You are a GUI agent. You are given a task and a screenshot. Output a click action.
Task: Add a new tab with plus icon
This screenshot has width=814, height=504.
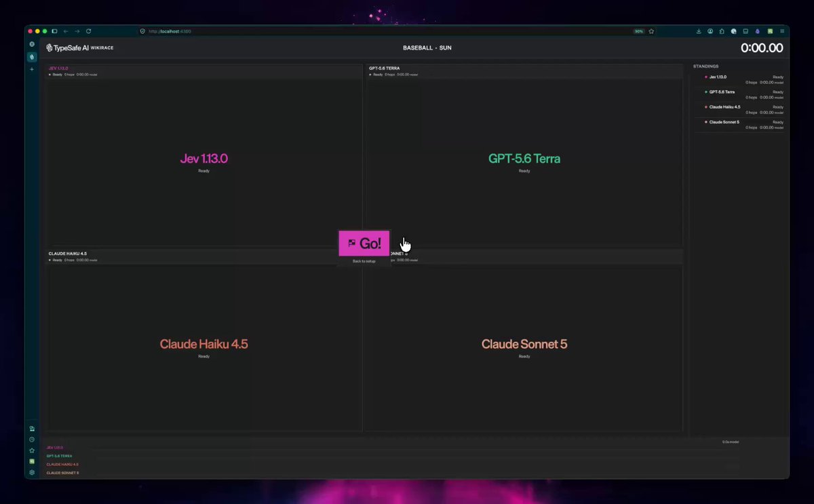click(x=32, y=69)
